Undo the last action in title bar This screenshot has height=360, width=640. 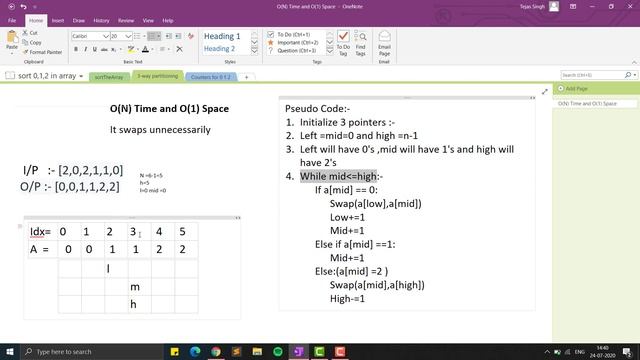tap(24, 7)
